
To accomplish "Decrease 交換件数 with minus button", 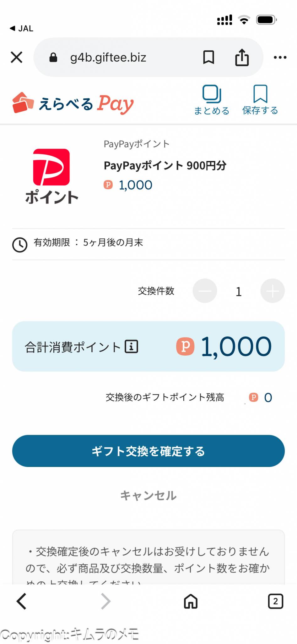I will point(205,291).
